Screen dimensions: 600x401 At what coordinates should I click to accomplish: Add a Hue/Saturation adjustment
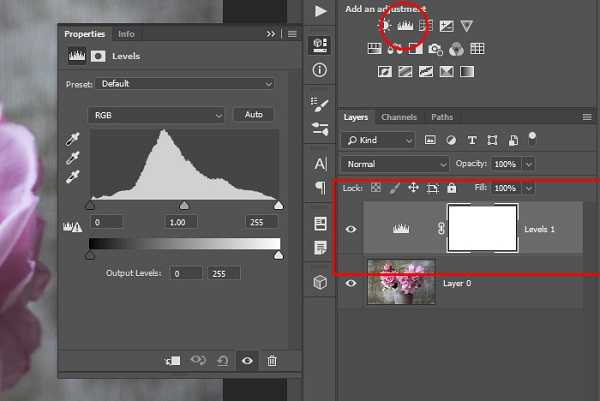pos(375,49)
